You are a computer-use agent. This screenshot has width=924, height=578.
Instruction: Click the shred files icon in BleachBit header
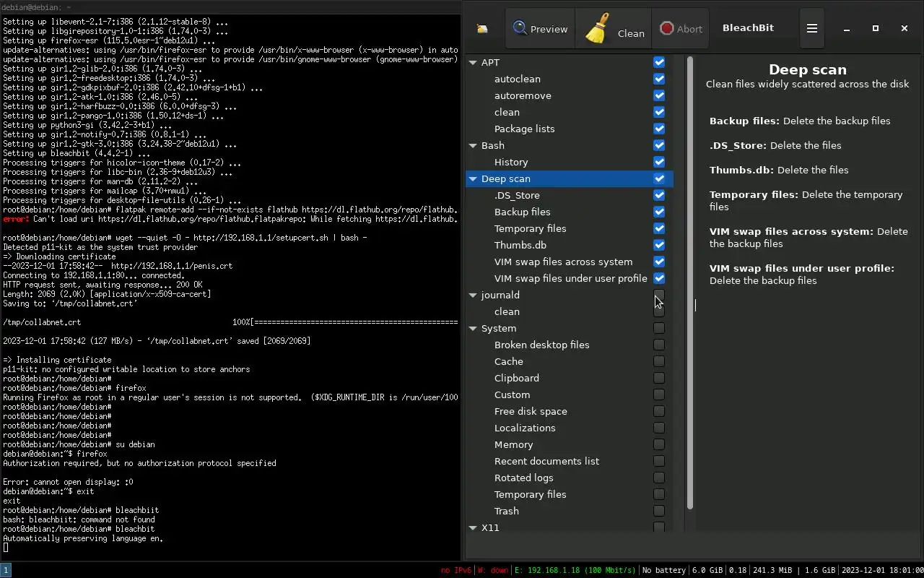click(482, 29)
